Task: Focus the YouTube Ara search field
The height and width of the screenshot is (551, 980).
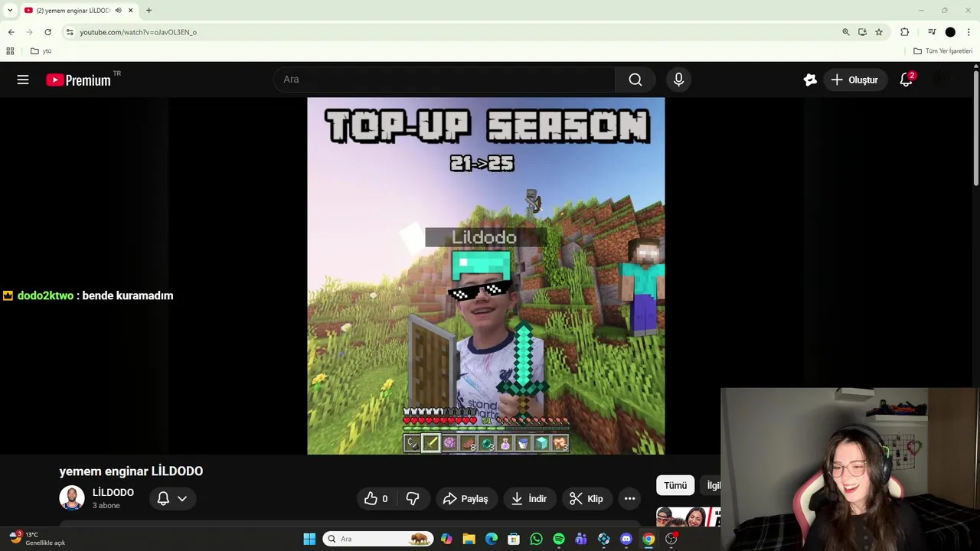Action: (444, 80)
